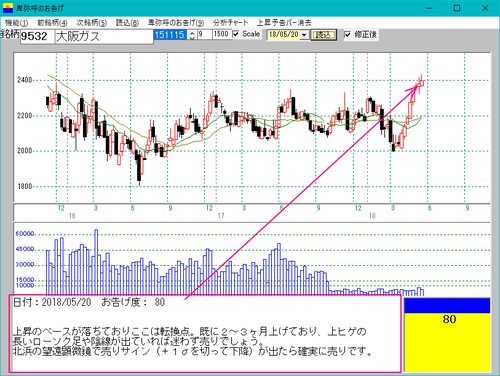Click the 2200 price axis label

(x=24, y=116)
